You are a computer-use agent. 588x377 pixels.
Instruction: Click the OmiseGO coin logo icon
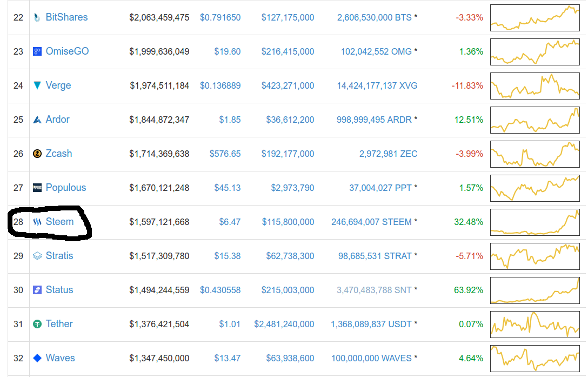[37, 51]
